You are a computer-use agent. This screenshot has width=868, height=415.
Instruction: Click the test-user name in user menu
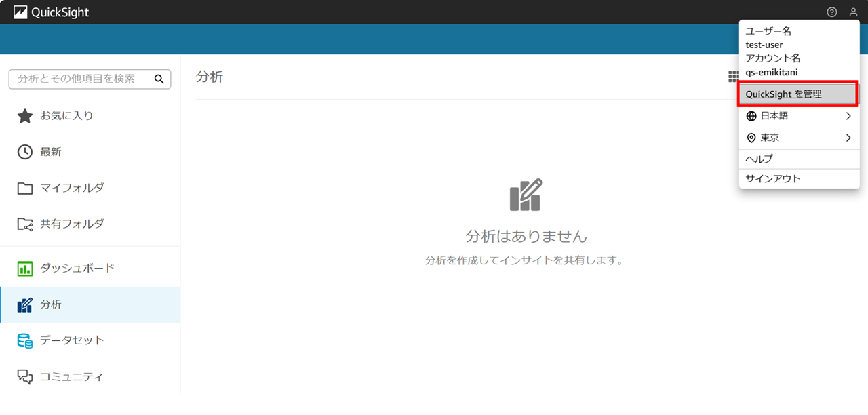764,45
